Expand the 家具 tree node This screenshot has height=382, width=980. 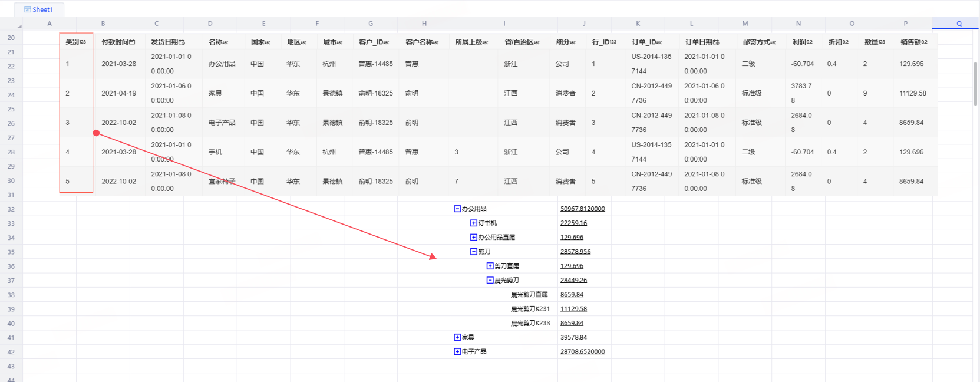click(457, 337)
